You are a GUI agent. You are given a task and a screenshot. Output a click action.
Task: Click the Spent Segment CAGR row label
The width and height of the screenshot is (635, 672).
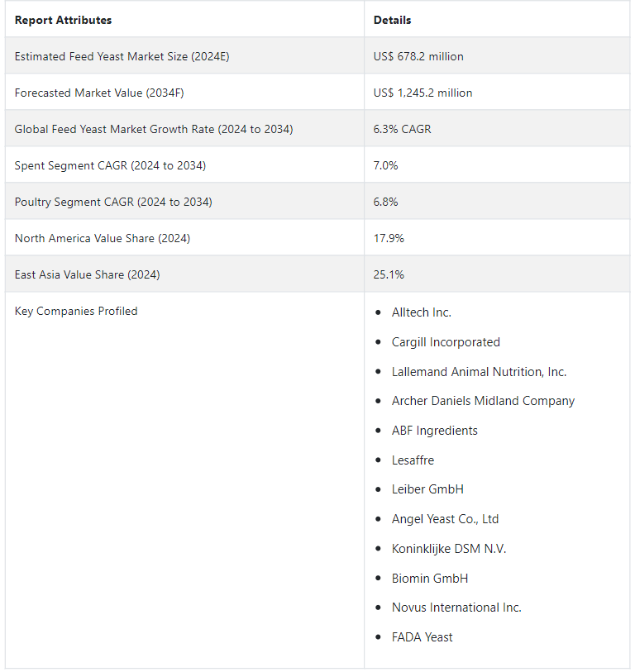(x=110, y=166)
